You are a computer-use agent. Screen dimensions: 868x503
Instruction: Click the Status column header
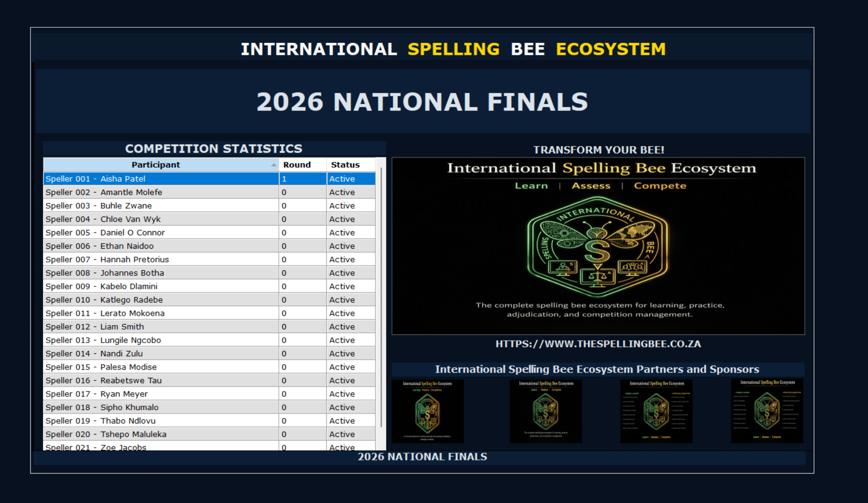351,165
